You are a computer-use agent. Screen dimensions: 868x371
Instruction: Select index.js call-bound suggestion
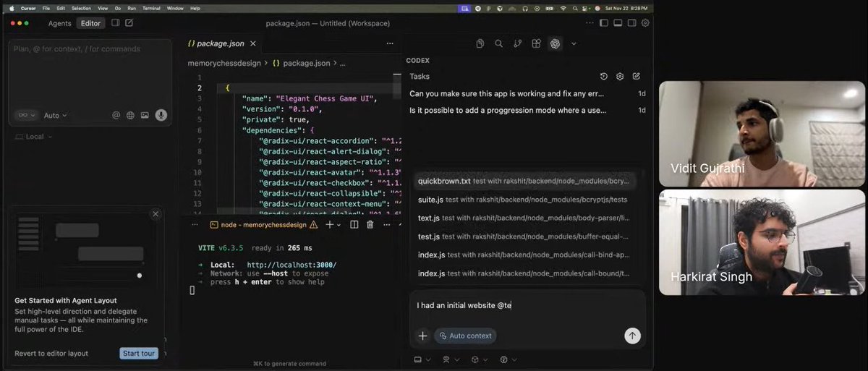tap(527, 273)
